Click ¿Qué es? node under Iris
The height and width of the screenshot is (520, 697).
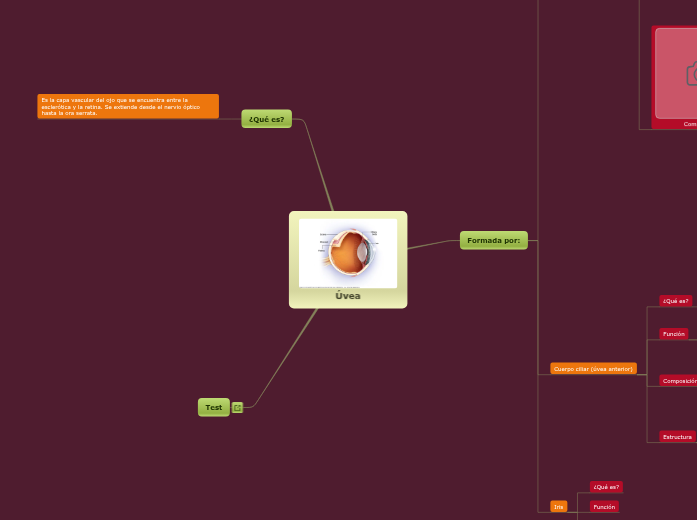pos(606,487)
